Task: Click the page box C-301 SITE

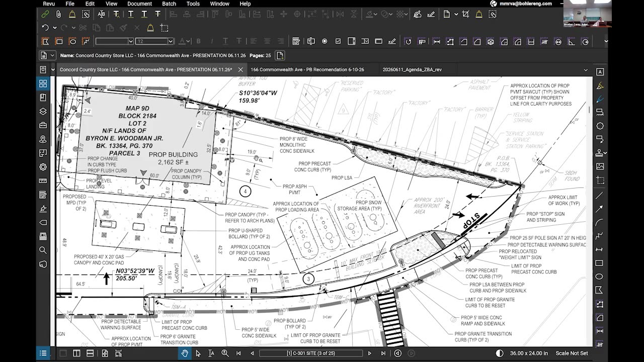Action: pos(311,353)
